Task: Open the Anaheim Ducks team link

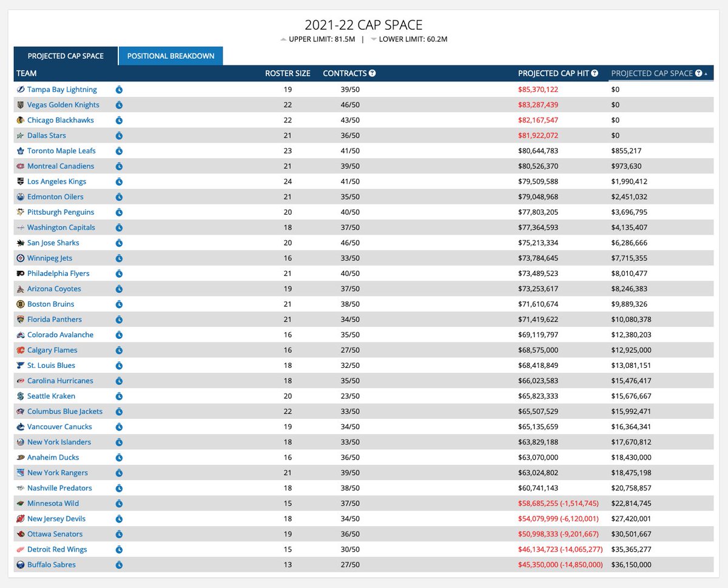Action: pos(53,458)
